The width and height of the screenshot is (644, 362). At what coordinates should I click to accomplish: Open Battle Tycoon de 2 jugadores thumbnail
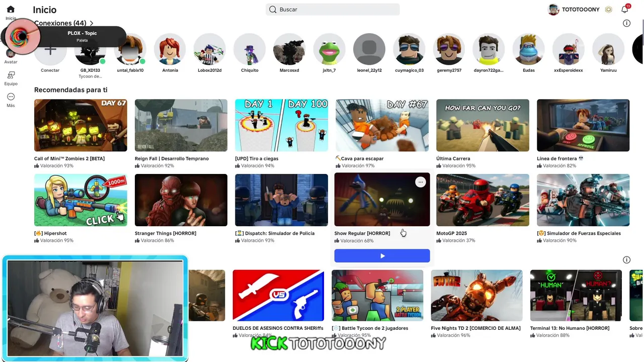click(x=377, y=296)
